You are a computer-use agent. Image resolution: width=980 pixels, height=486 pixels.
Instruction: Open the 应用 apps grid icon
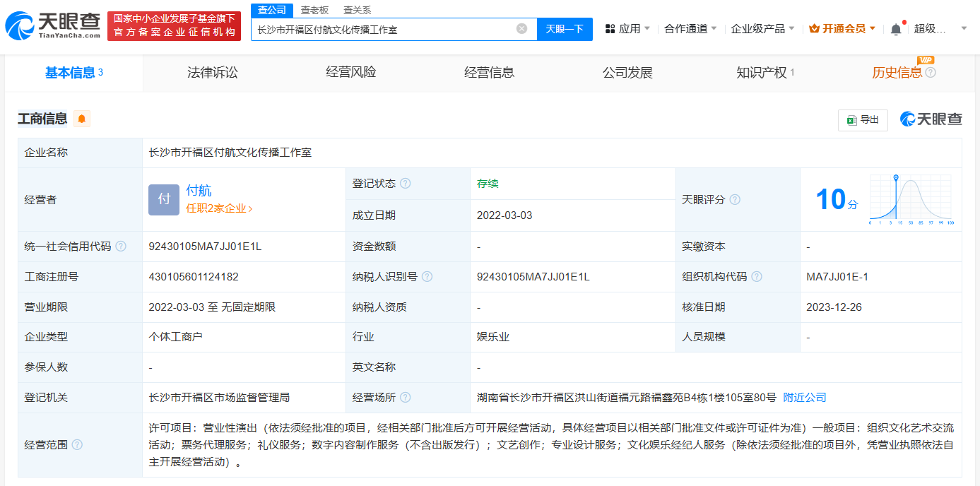(x=609, y=30)
